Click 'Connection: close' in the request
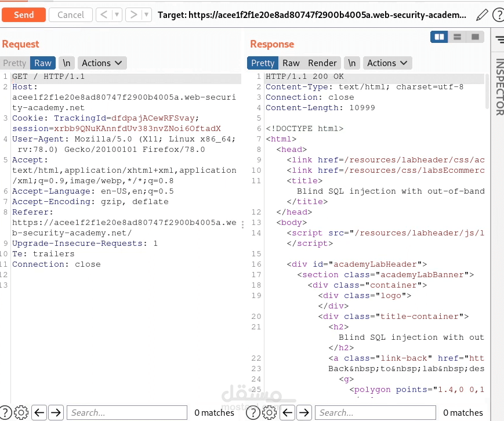The width and height of the screenshot is (504, 421). pyautogui.click(x=56, y=264)
